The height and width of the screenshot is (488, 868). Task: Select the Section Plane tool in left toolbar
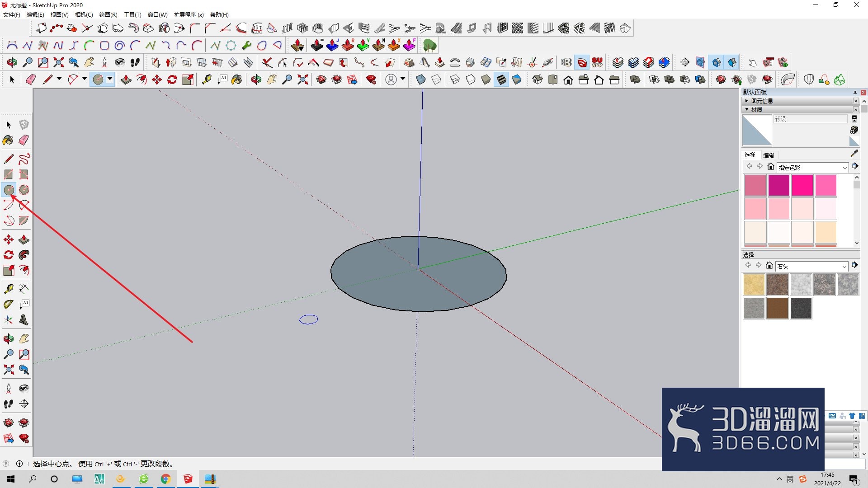coord(24,404)
